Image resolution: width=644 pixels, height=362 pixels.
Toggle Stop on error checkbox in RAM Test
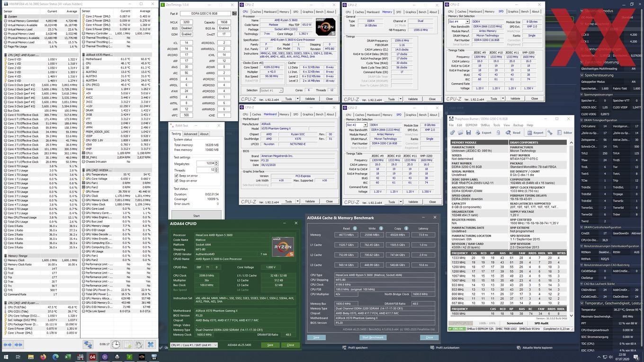(x=177, y=180)
